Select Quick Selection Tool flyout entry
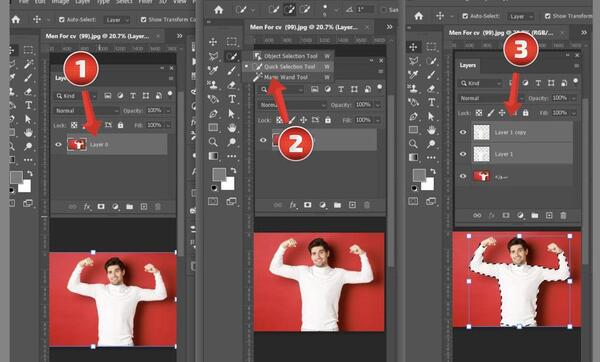The image size is (600, 362). (290, 67)
